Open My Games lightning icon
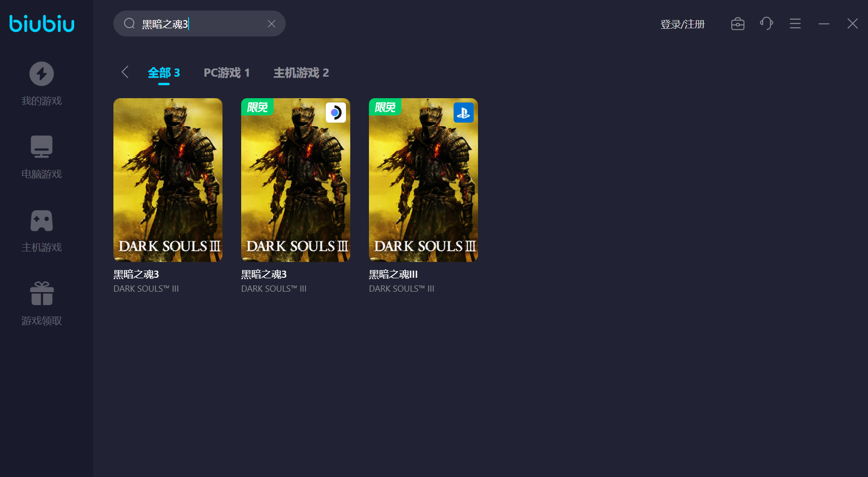Screen dimensions: 868x477 click(x=42, y=74)
